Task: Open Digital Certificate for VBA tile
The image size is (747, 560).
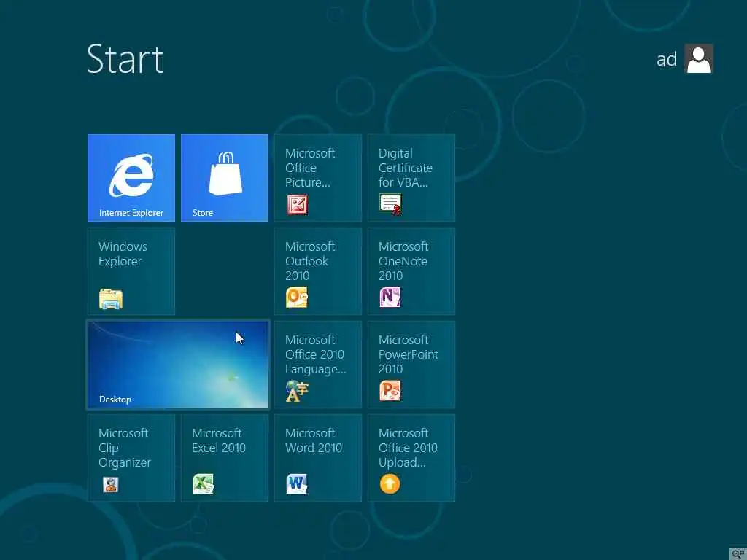Action: [411, 178]
